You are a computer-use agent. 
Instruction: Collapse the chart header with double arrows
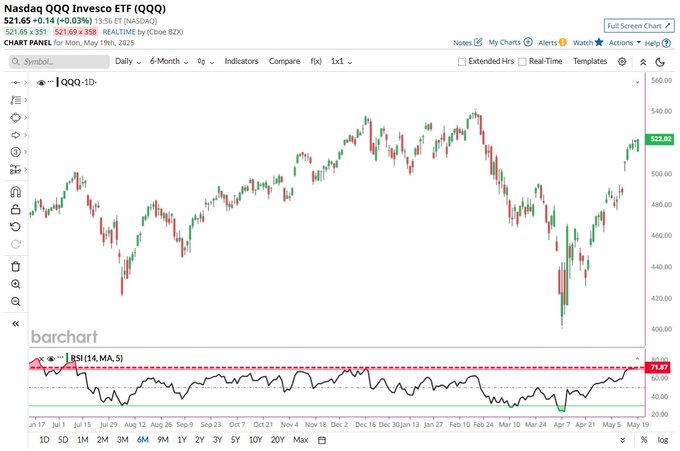click(643, 62)
